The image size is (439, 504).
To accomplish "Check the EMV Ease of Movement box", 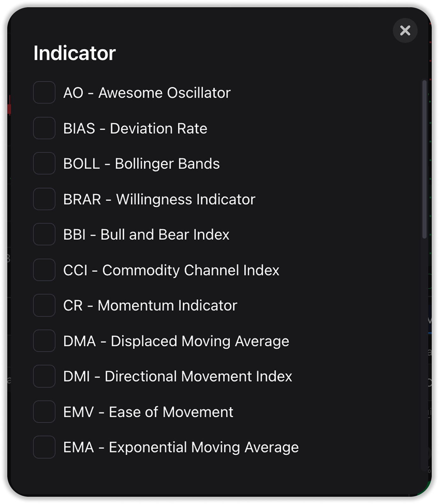I will [44, 412].
